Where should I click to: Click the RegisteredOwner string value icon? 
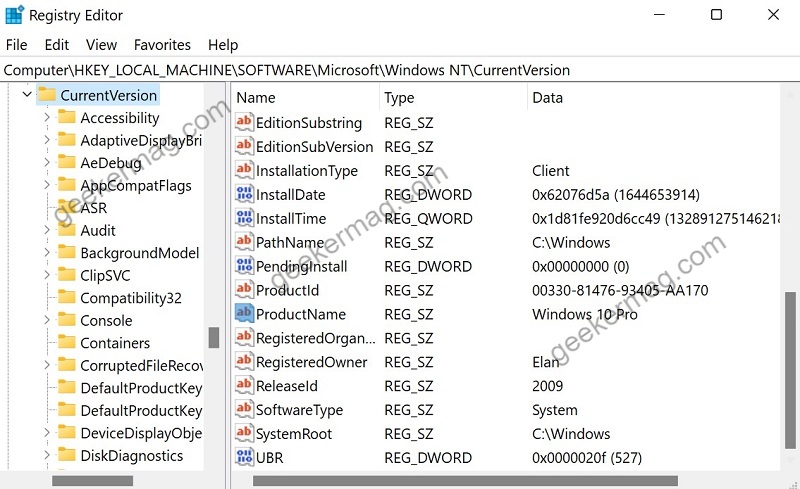[244, 361]
